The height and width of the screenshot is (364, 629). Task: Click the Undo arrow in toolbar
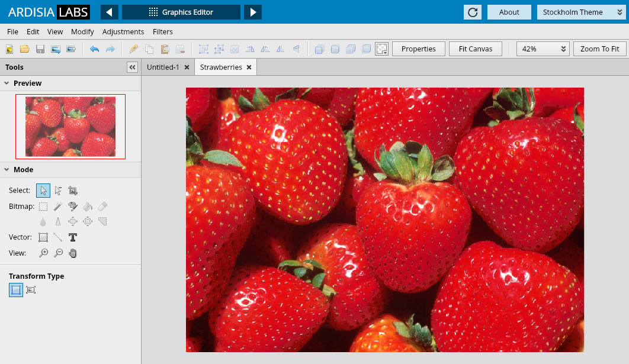pyautogui.click(x=94, y=49)
